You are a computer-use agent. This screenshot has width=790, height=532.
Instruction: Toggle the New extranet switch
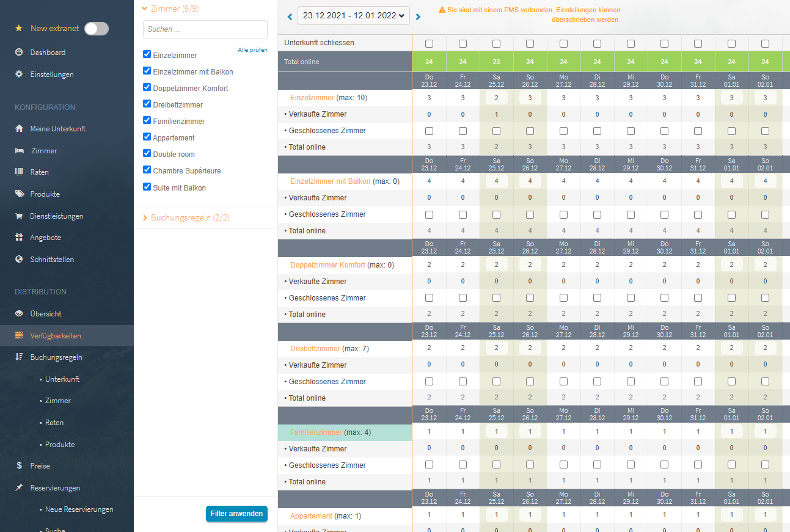click(97, 28)
